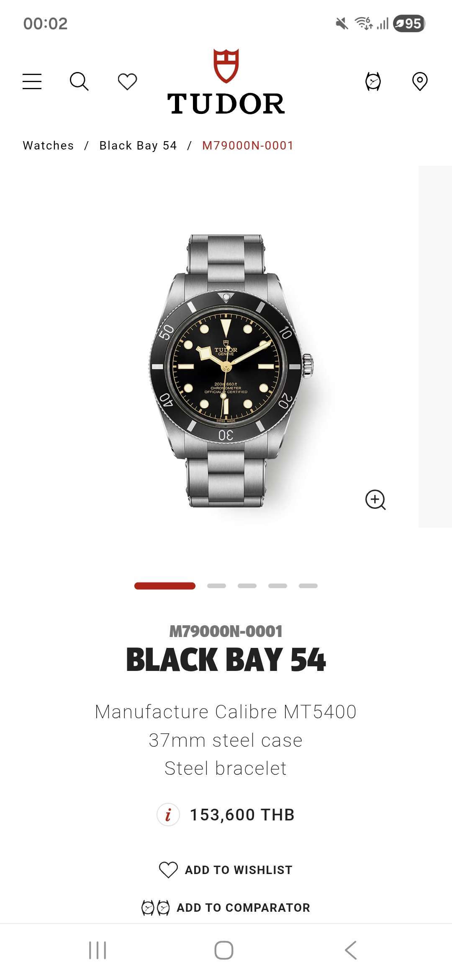452x980 pixels.
Task: Select the second image carousel indicator
Action: click(216, 586)
